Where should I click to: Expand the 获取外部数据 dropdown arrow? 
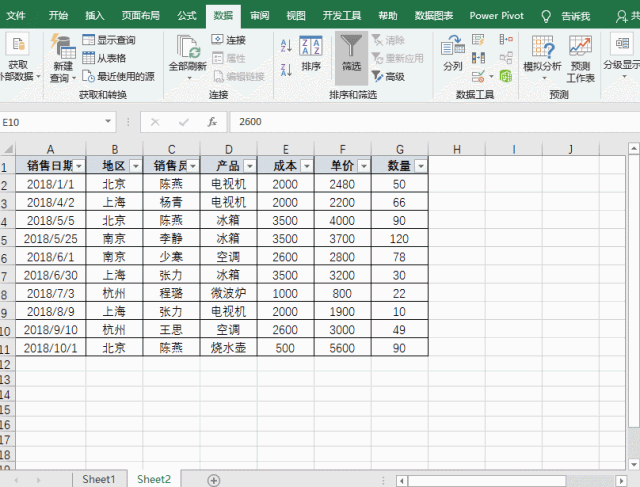point(38,76)
